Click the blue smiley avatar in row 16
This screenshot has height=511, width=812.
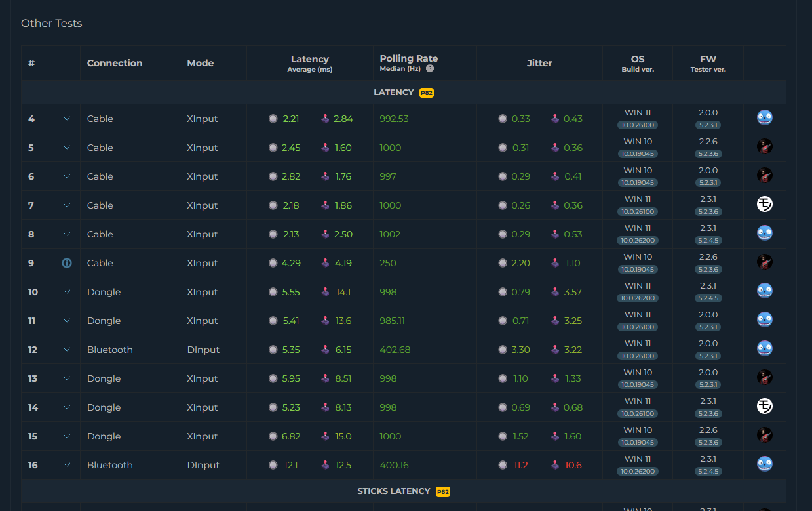(764, 464)
